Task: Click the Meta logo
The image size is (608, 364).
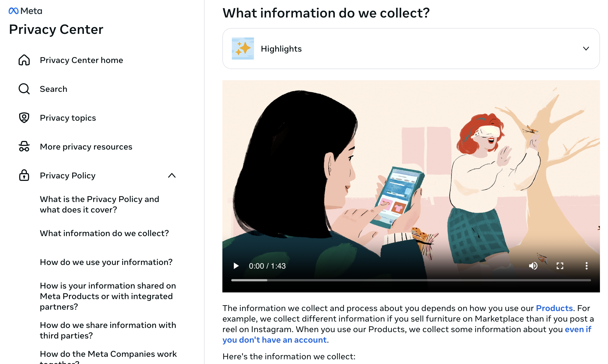Action: (x=25, y=11)
